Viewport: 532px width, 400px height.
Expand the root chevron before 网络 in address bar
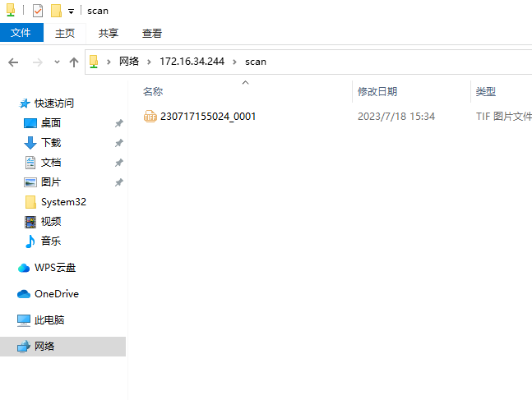[109, 62]
